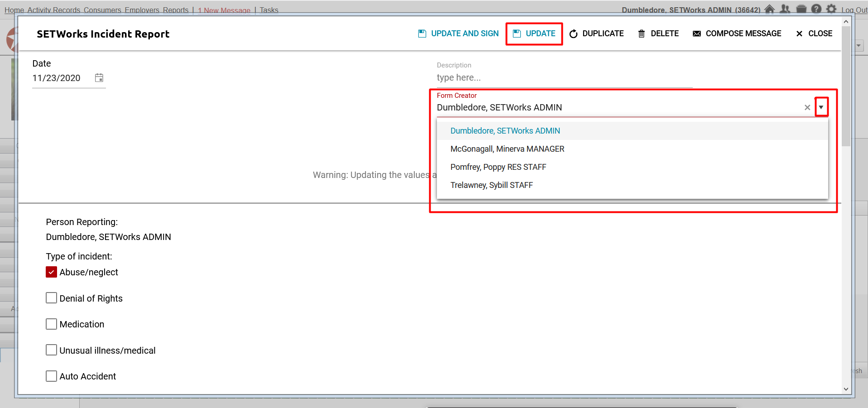Clear the Form Creator selection with X
This screenshot has width=868, height=408.
[x=807, y=107]
